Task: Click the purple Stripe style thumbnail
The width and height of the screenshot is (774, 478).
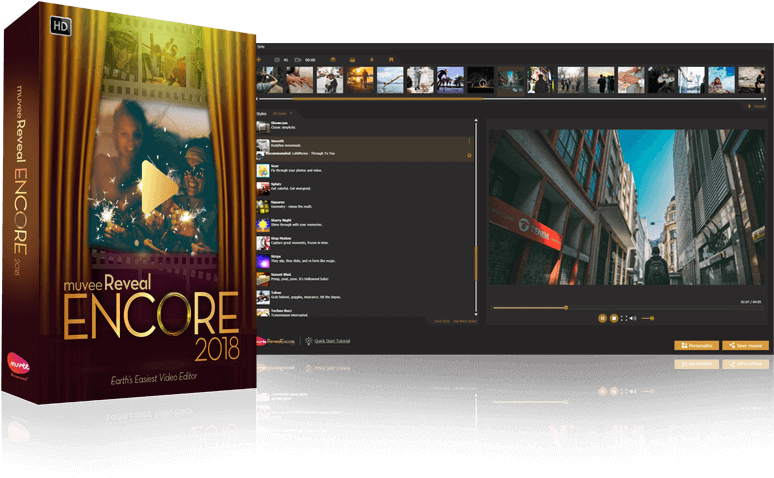Action: [x=263, y=261]
